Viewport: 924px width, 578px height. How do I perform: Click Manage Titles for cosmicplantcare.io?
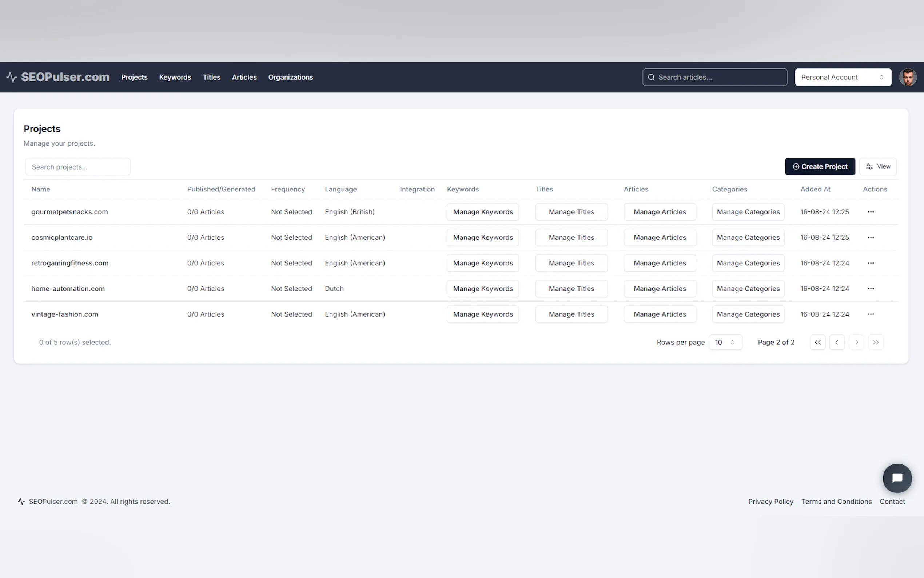571,237
